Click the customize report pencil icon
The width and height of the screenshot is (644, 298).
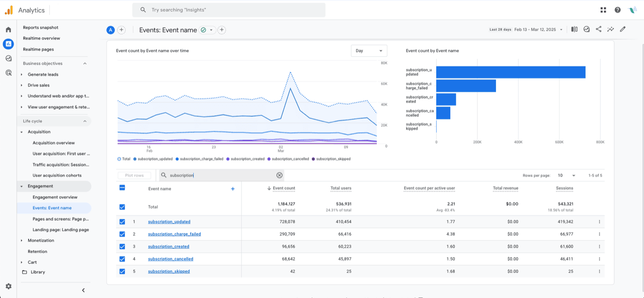click(x=623, y=29)
